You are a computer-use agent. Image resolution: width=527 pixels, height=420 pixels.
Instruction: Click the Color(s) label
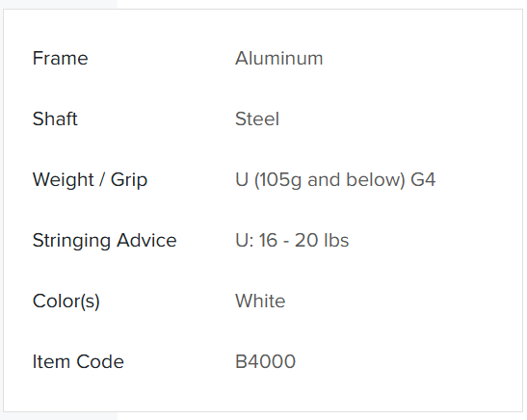66,302
